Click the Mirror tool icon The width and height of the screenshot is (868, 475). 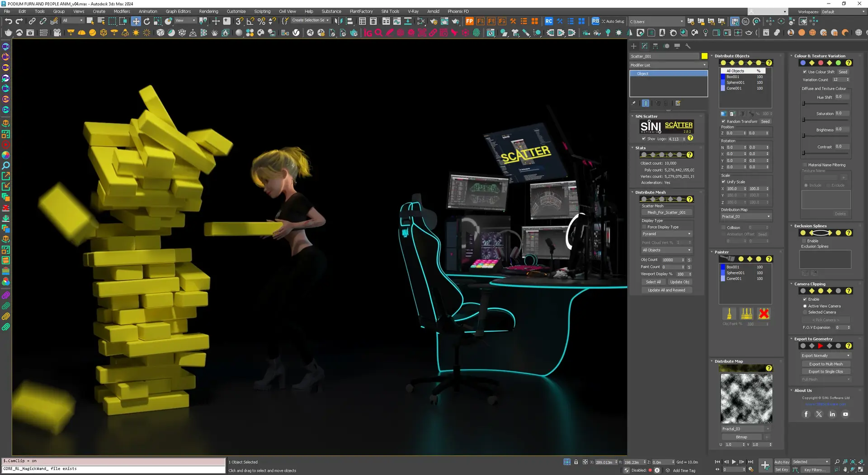click(x=338, y=21)
